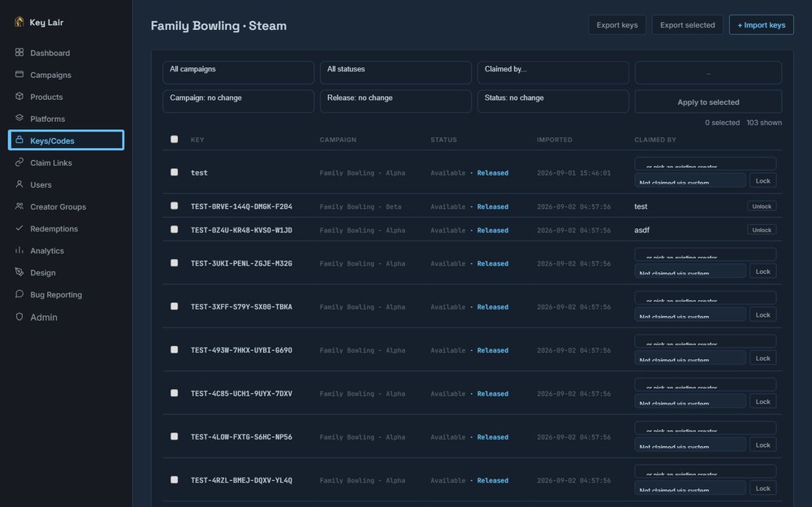Open the All statuses filter dropdown
This screenshot has width=812, height=507.
(395, 72)
